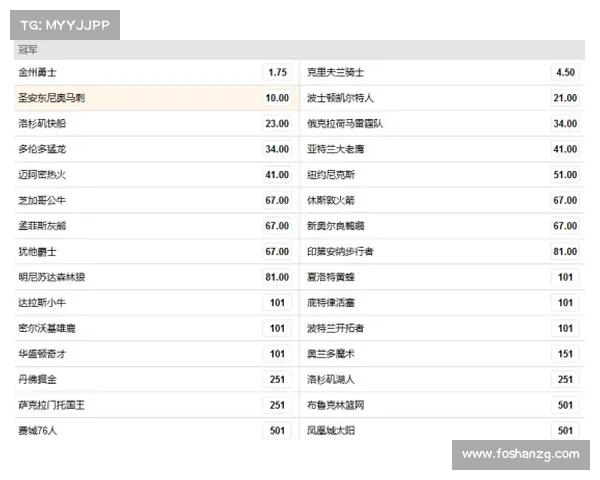
Task: Select the 达拉斯小牛 team name
Action: pos(42,303)
